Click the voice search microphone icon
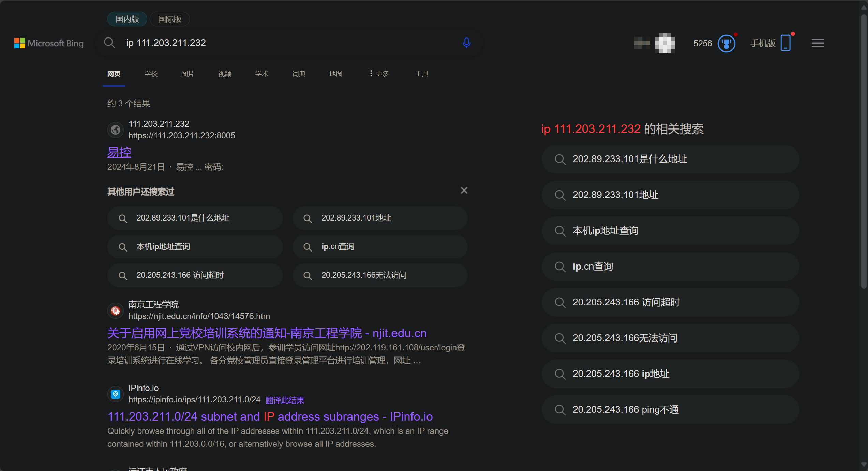Screen dimensions: 868x471 (x=466, y=43)
